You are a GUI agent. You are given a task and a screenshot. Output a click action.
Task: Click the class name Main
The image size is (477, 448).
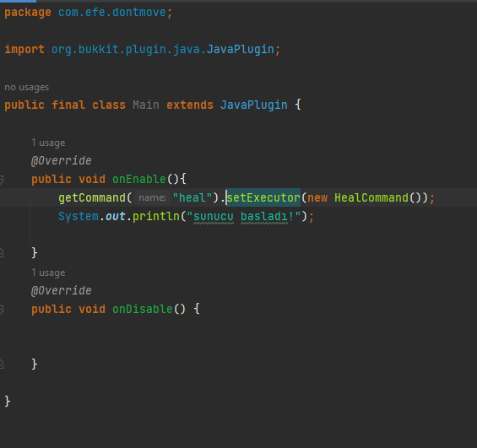click(146, 105)
